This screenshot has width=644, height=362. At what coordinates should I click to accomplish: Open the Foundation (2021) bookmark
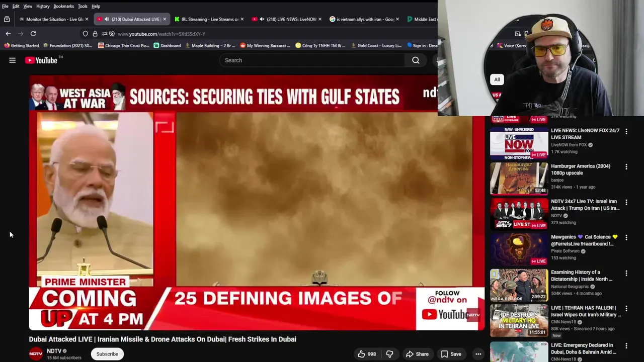[x=67, y=45]
